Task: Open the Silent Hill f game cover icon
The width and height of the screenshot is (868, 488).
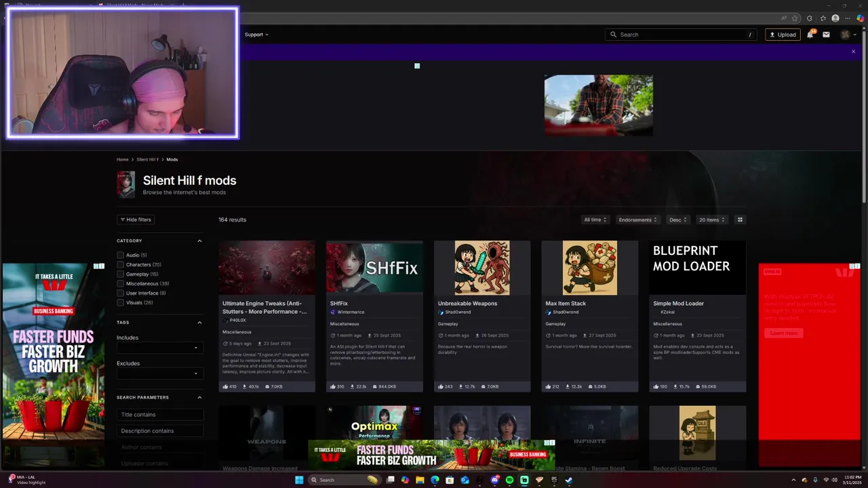Action: [x=125, y=184]
